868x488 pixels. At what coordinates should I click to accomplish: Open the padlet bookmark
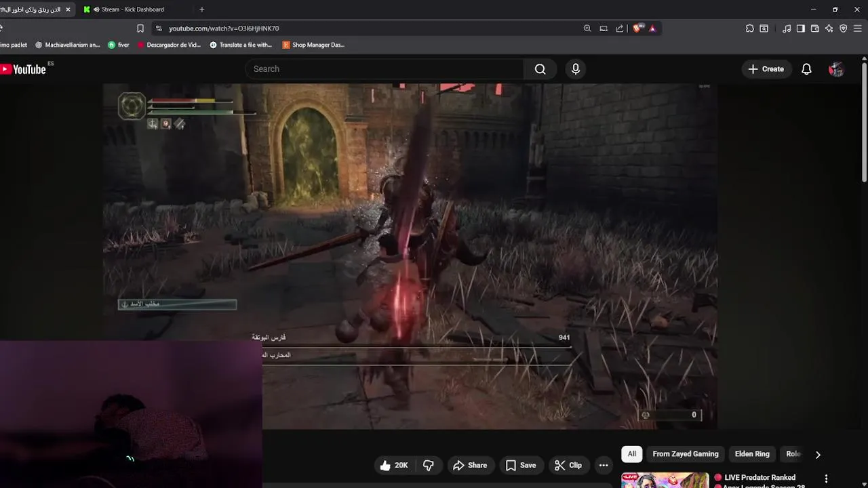(x=14, y=45)
